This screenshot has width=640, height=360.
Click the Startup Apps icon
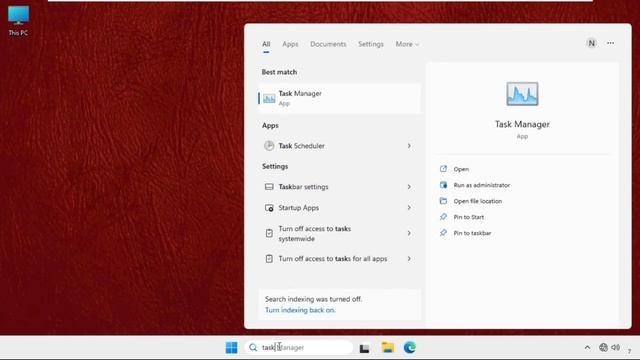coord(269,208)
